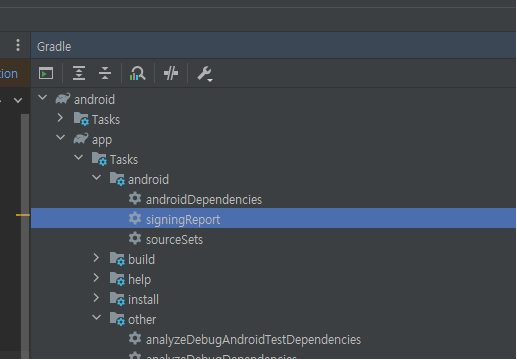Collapse the app module node

tap(60, 138)
